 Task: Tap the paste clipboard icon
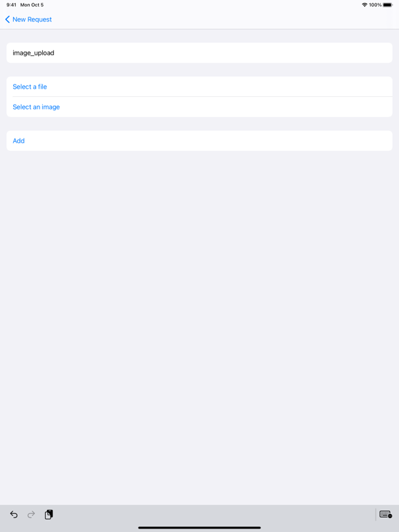click(49, 515)
